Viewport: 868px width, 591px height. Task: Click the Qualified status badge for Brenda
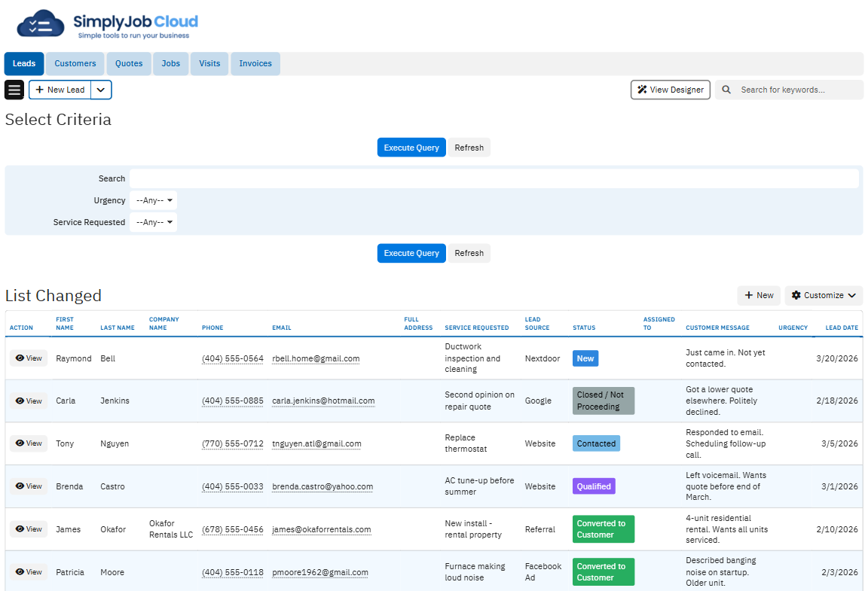594,486
